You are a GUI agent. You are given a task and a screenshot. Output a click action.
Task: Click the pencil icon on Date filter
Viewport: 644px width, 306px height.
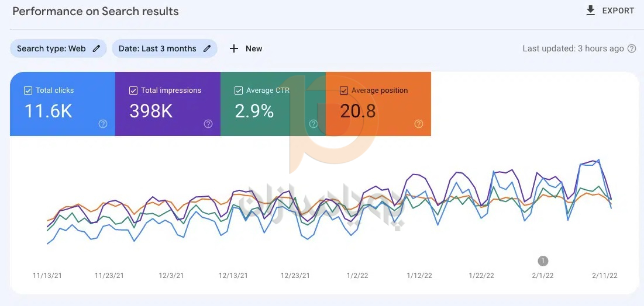[207, 48]
